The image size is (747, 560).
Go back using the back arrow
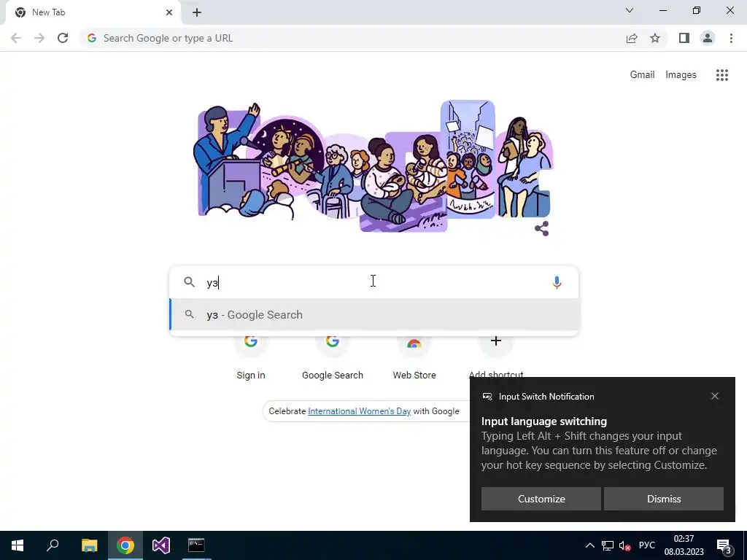(16, 38)
